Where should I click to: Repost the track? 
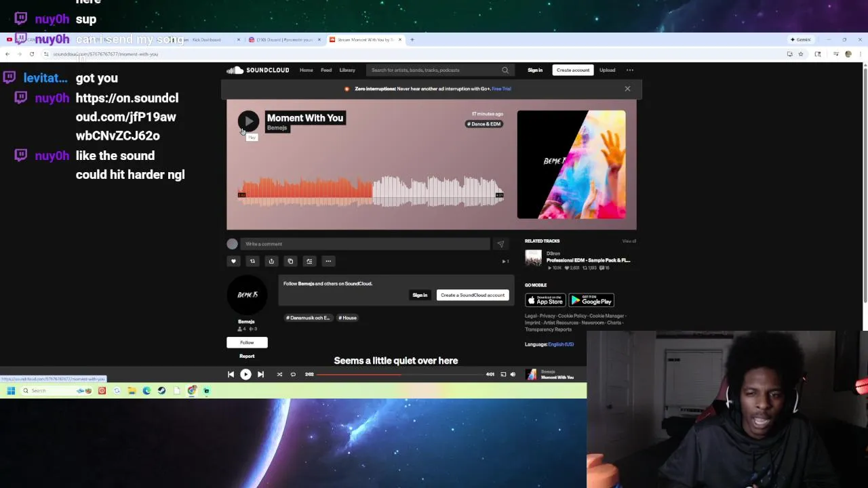252,261
